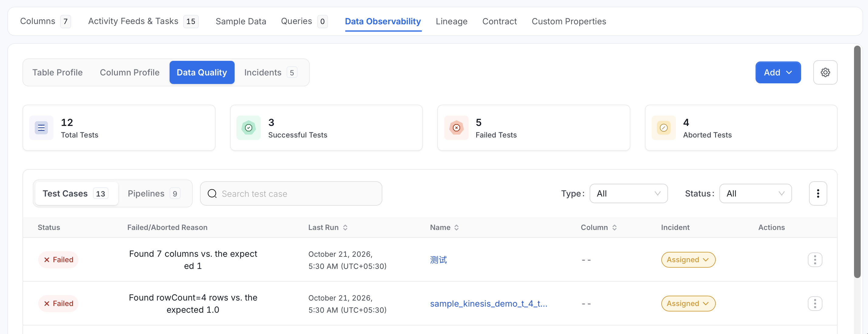Click the Total Tests list icon
The image size is (868, 334).
[41, 127]
